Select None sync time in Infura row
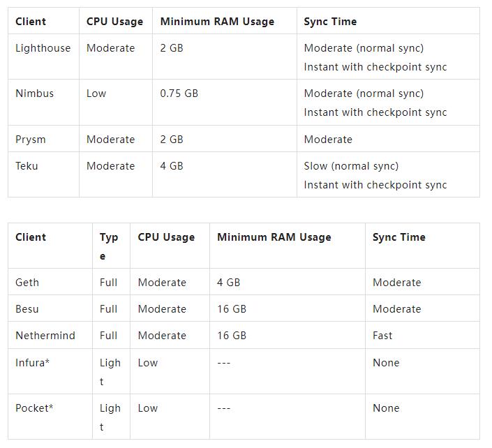492x448 pixels. click(x=386, y=363)
